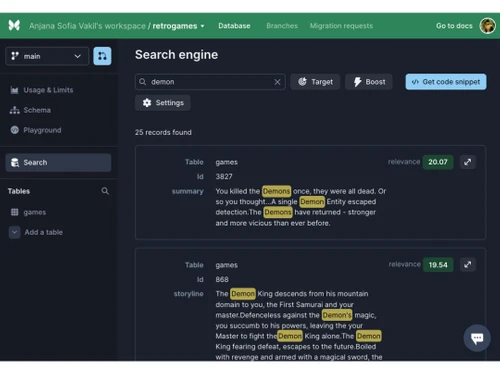Click the 20.07 relevance badge
Screen dimensions: 500x375
[x=438, y=162]
